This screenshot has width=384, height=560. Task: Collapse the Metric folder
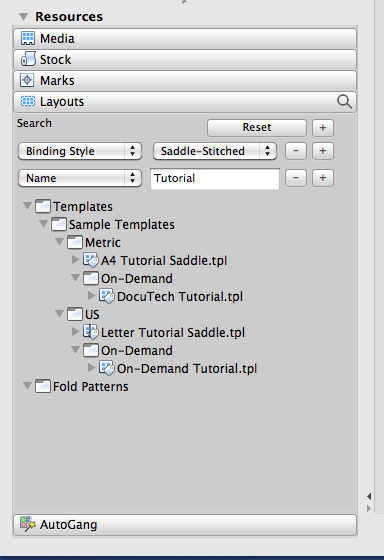pyautogui.click(x=59, y=242)
